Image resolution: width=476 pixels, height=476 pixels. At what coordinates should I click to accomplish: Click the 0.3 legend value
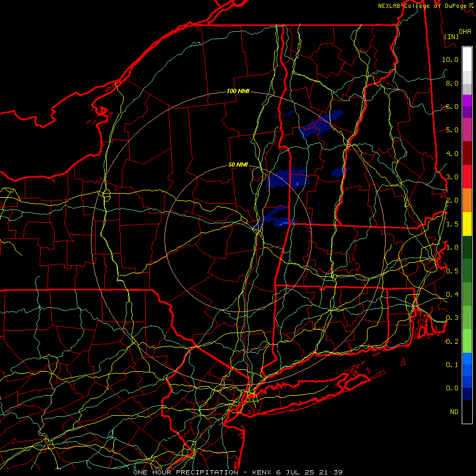point(452,317)
